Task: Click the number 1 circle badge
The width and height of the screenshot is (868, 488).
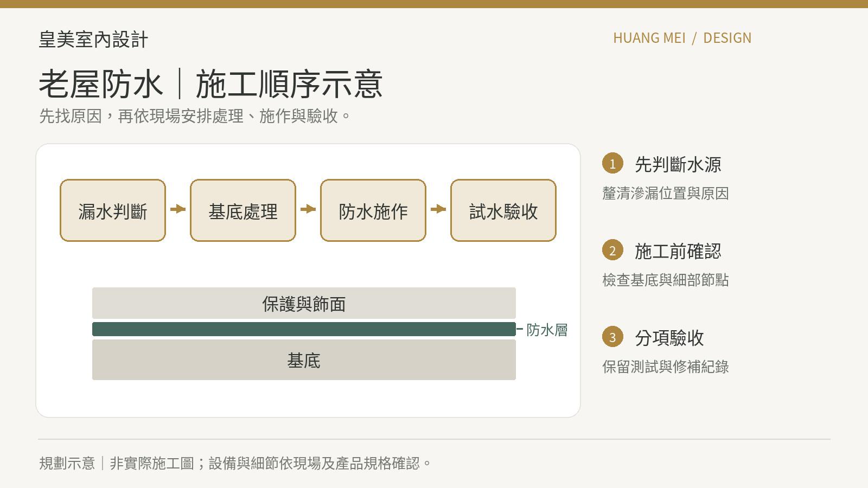Action: [x=612, y=163]
